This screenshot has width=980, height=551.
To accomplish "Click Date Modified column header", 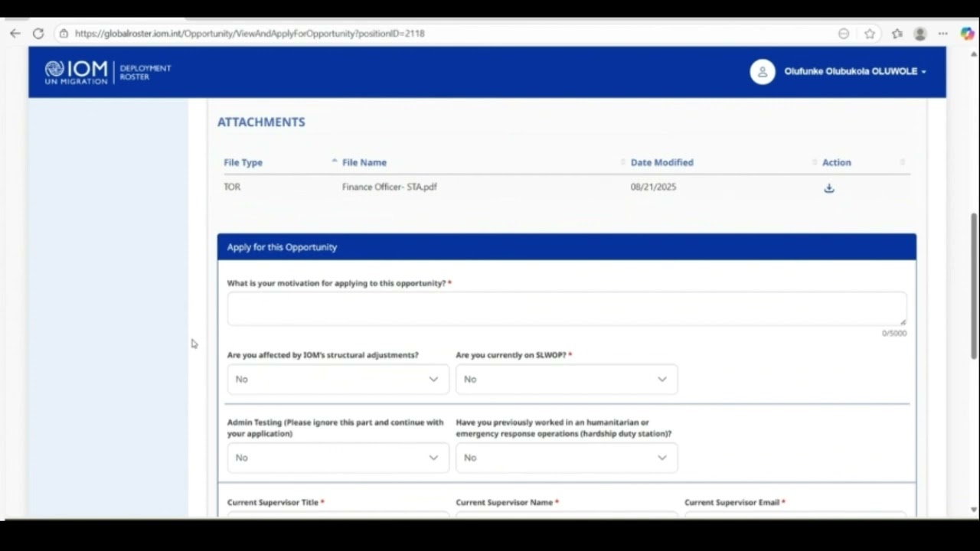I will pos(661,162).
